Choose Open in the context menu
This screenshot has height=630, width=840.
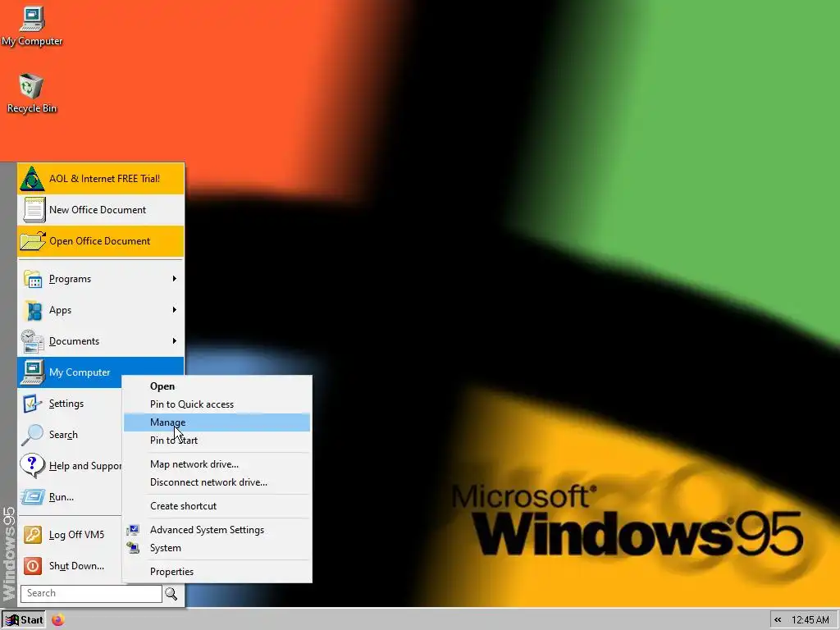217,386
